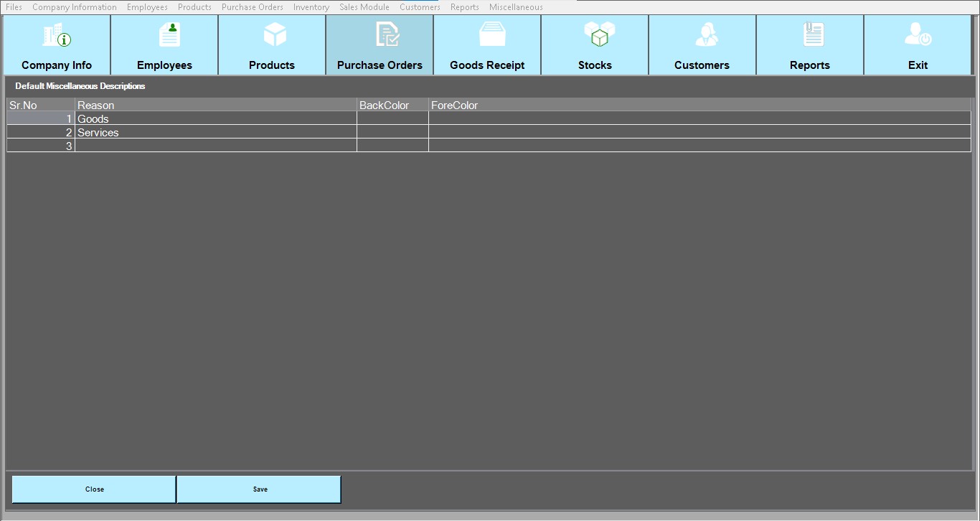Open Employees via its person icon

coord(169,35)
